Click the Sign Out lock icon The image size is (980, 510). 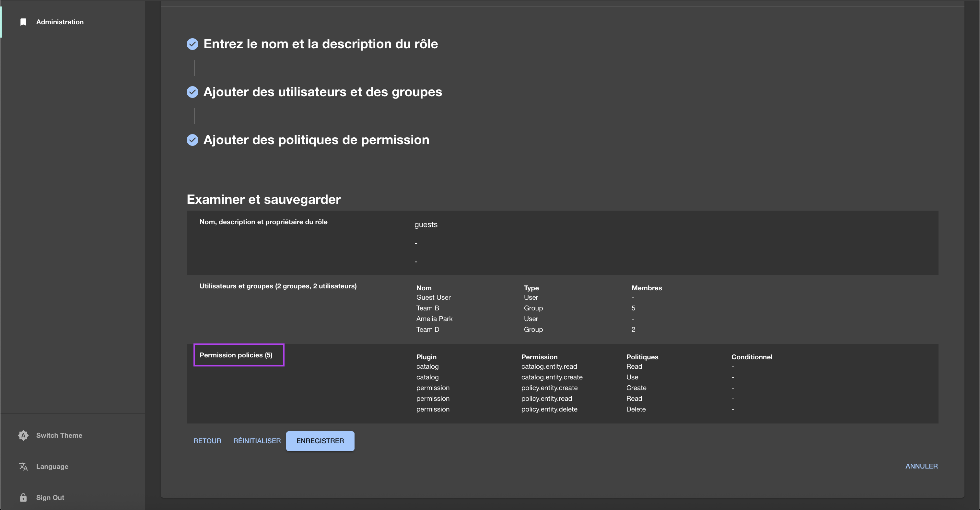(23, 497)
